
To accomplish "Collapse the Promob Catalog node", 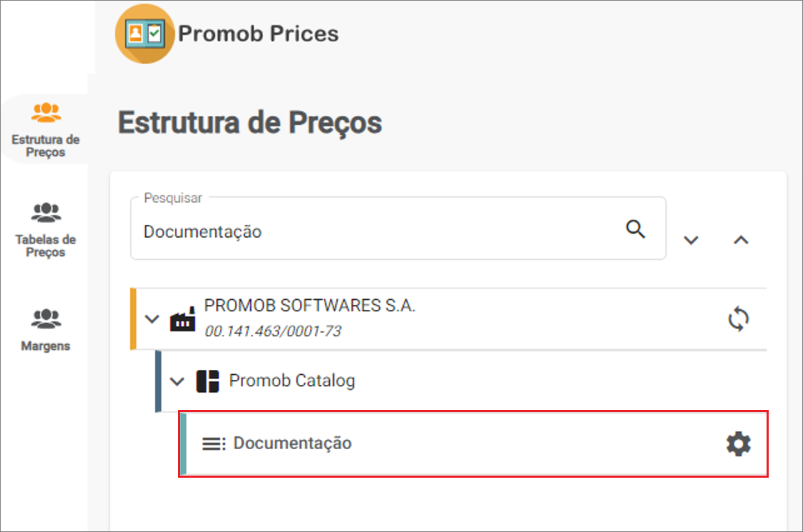I will pyautogui.click(x=176, y=381).
